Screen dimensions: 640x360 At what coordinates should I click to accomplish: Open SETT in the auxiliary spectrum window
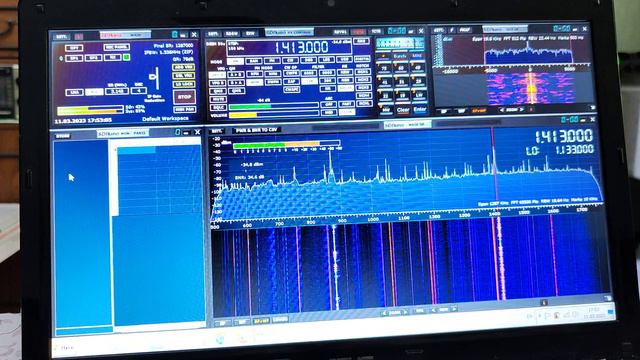439,30
